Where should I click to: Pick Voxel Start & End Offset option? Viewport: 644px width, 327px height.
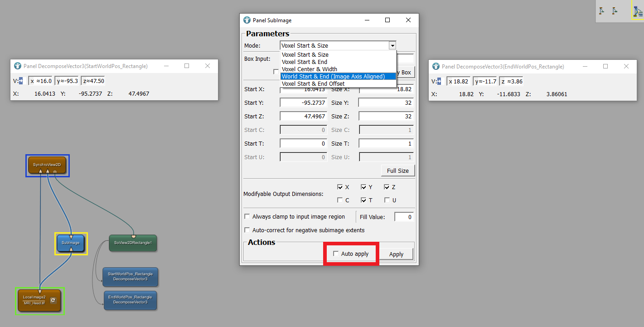tap(313, 83)
